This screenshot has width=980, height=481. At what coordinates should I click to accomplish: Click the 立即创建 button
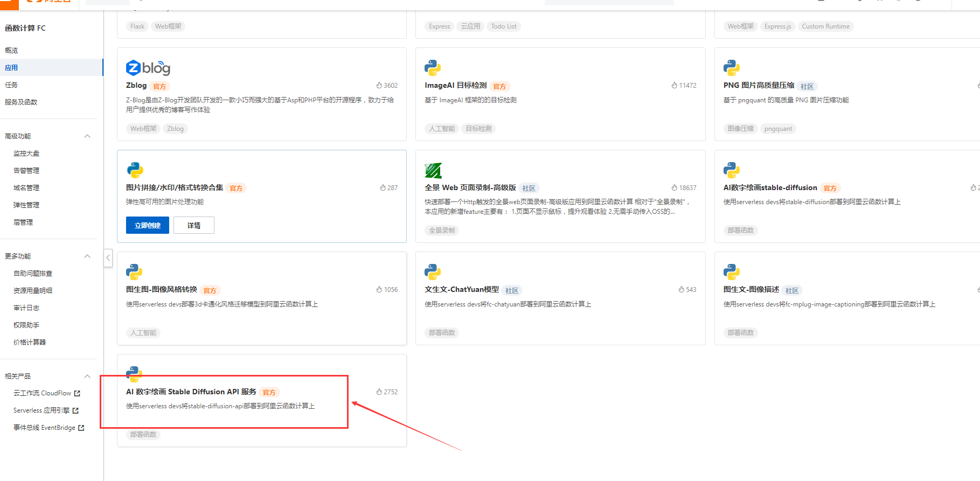[148, 225]
